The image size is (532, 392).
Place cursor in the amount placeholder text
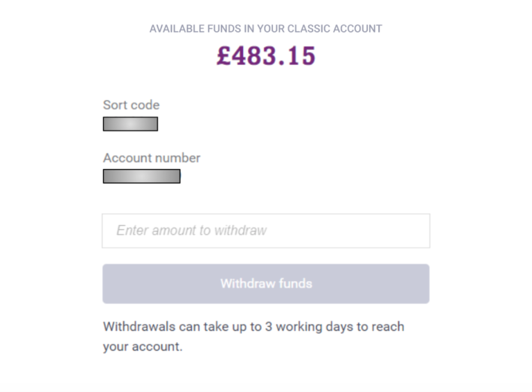pos(192,231)
